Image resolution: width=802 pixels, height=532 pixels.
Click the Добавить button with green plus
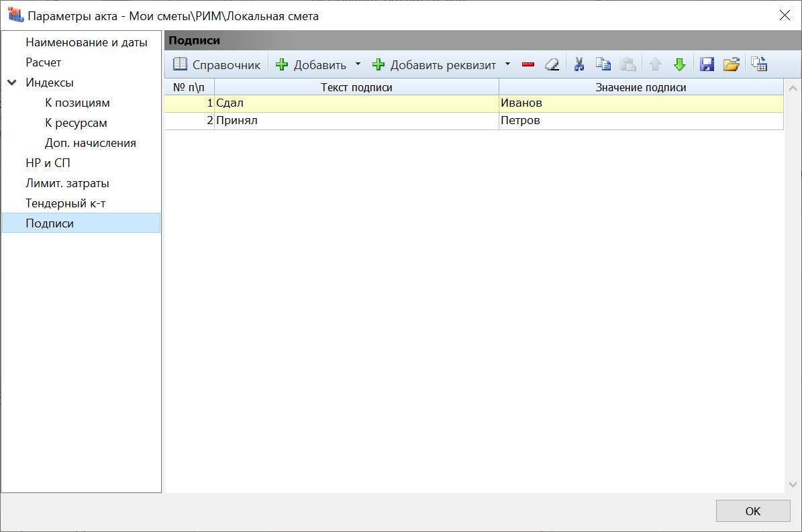[x=311, y=64]
